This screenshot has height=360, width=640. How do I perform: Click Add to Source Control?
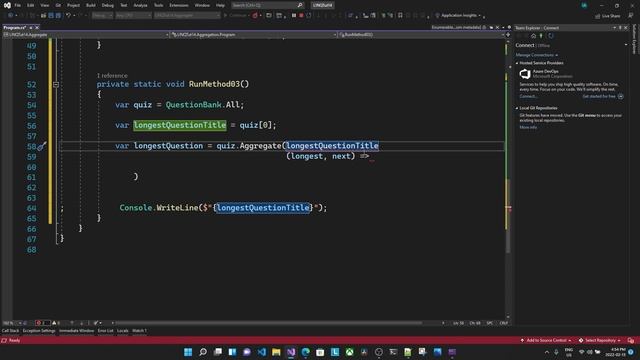546,340
